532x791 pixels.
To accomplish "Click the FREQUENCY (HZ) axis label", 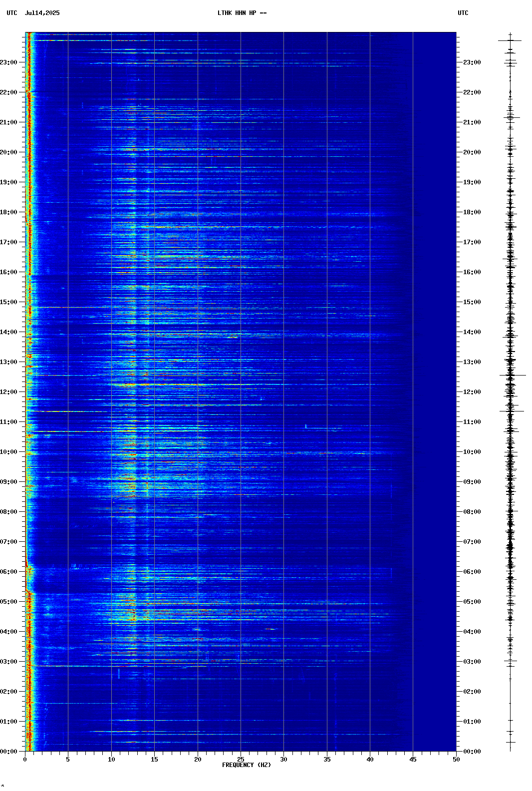I will pyautogui.click(x=247, y=765).
